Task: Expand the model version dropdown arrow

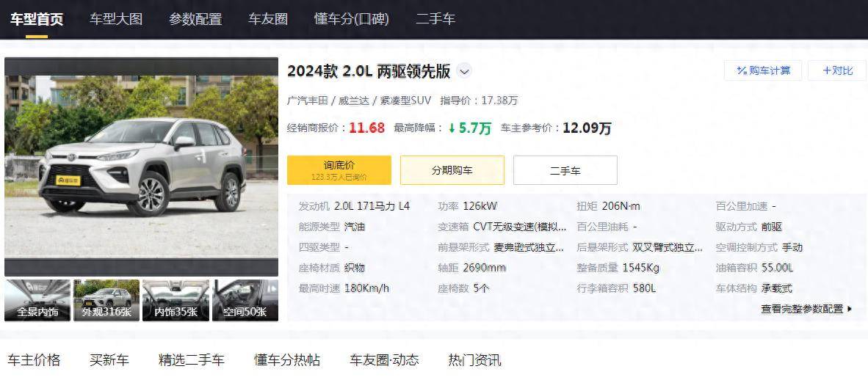Action: pyautogui.click(x=464, y=71)
